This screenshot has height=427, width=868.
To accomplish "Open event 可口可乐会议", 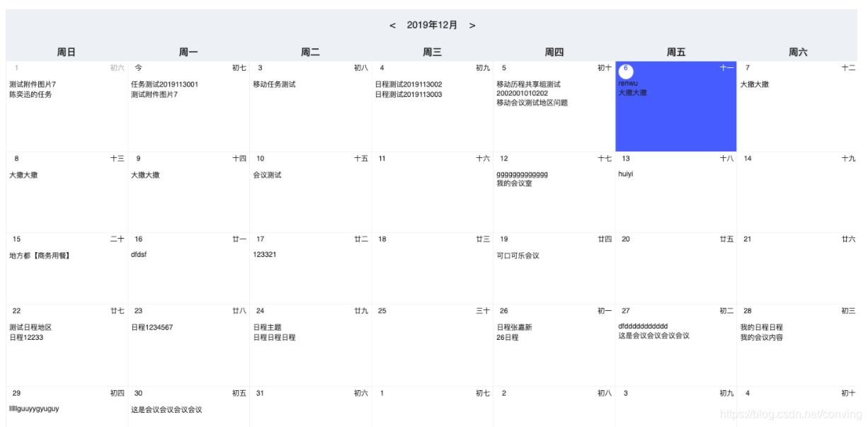I will click(x=518, y=256).
